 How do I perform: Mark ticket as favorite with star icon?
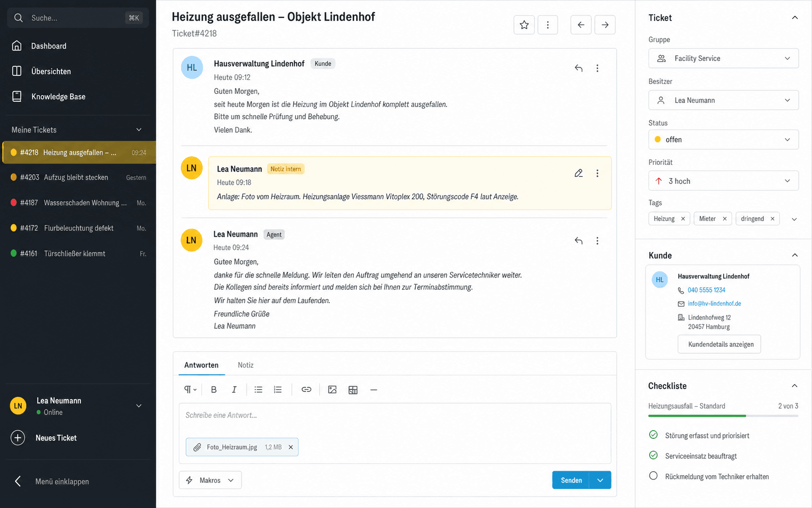524,25
